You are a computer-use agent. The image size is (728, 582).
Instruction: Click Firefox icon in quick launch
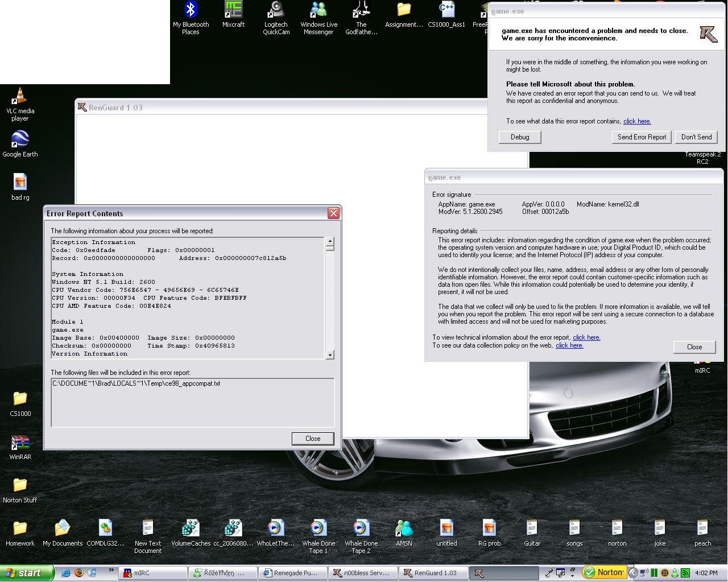point(79,573)
